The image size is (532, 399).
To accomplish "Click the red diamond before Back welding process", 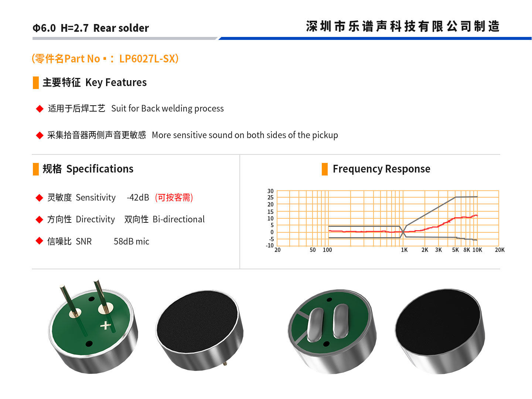I will tap(40, 109).
